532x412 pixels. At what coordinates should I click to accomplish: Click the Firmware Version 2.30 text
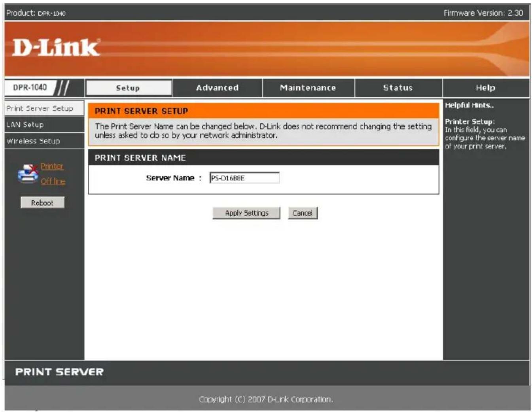click(483, 13)
